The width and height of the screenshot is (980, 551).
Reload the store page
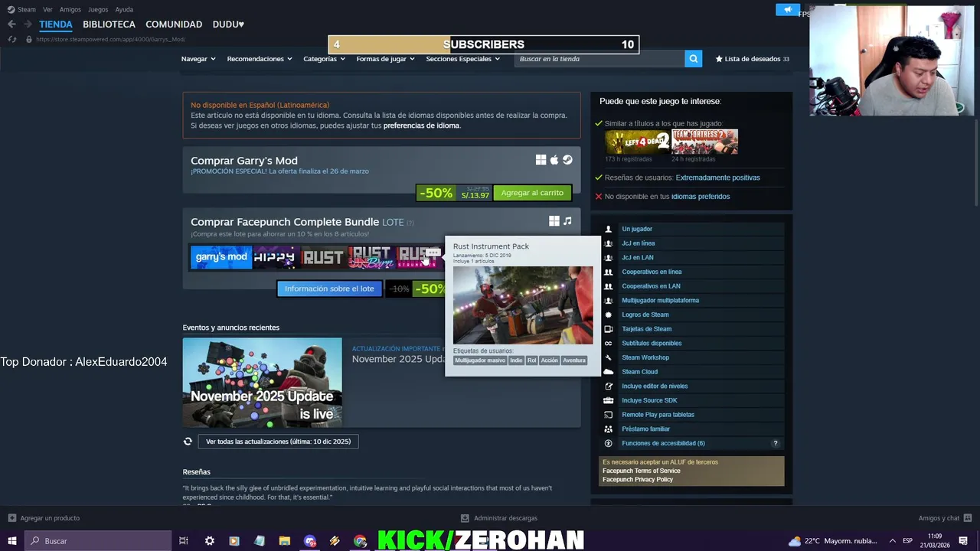click(11, 39)
